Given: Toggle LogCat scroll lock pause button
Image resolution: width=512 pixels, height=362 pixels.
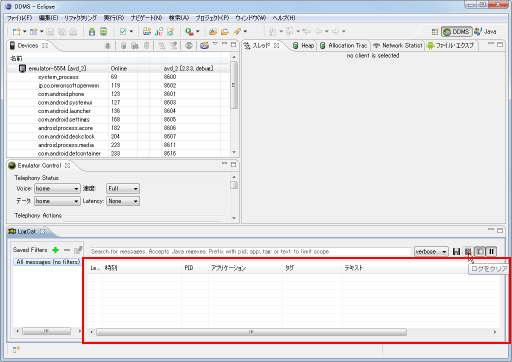Looking at the screenshot, I should point(491,252).
